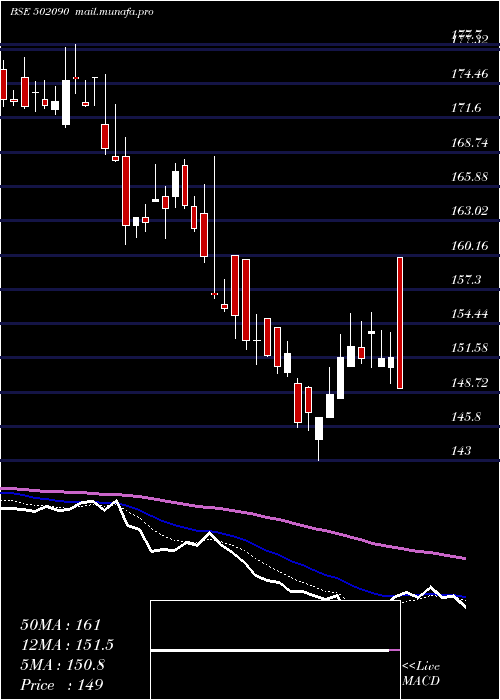This screenshot has height=700, width=500.
Task: Select the 154.44 price axis label
Action: click(x=469, y=314)
